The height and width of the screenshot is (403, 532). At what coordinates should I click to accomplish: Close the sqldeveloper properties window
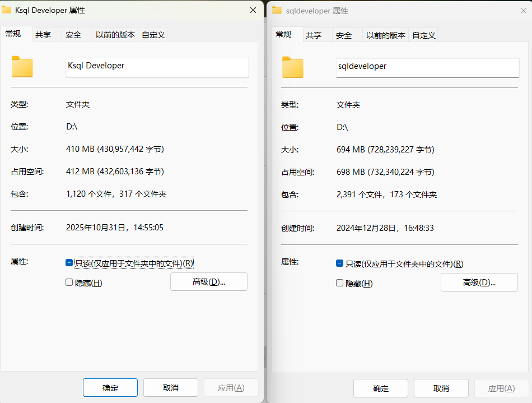(523, 11)
